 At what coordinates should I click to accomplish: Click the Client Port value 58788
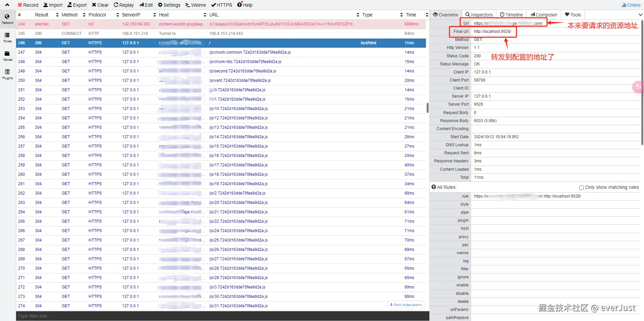tap(479, 80)
